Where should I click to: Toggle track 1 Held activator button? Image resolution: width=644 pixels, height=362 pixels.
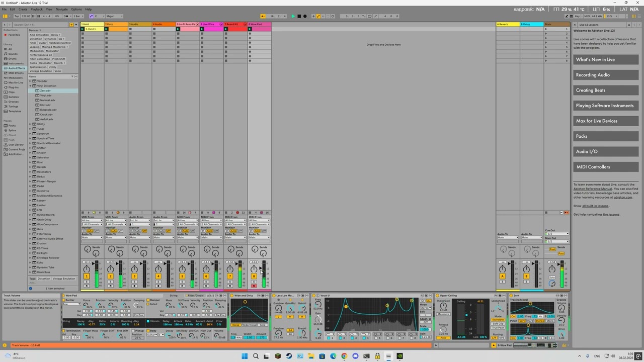(x=87, y=277)
